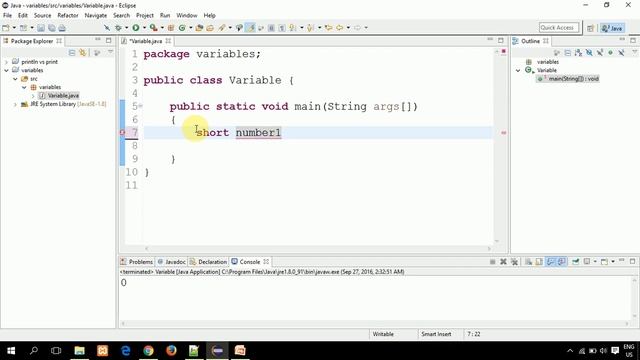
Task: Toggle Hide Local Types in Outline toolbar
Action: pos(621,53)
